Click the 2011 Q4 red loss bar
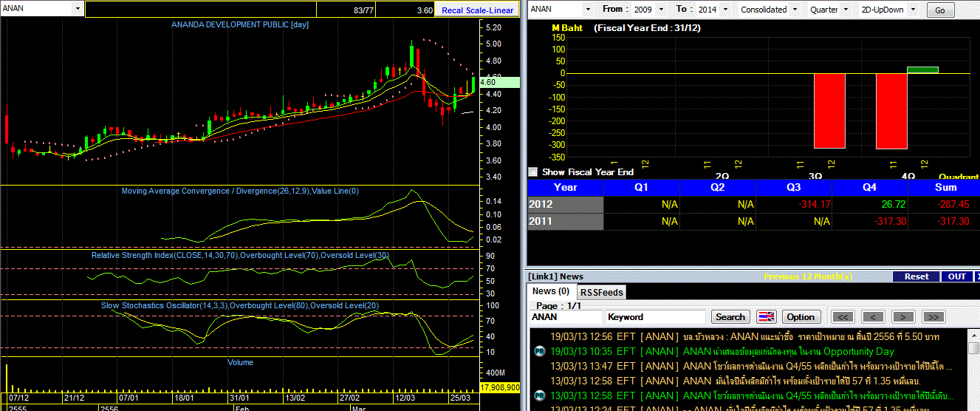Image resolution: width=980 pixels, height=411 pixels. [891, 111]
